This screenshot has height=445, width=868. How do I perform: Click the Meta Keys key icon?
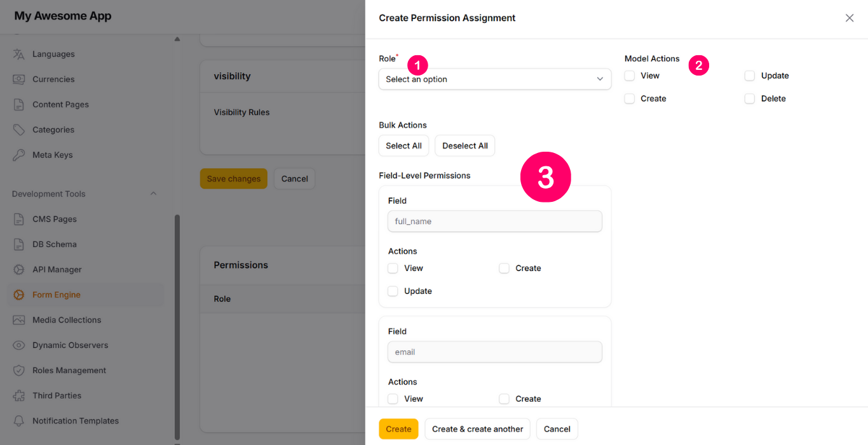click(19, 155)
